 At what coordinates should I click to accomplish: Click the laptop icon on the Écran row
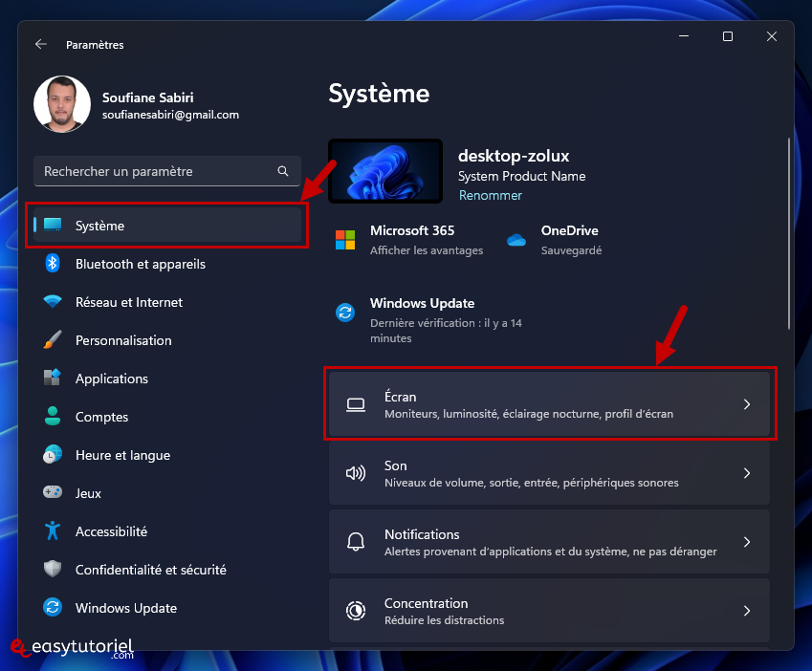(356, 404)
